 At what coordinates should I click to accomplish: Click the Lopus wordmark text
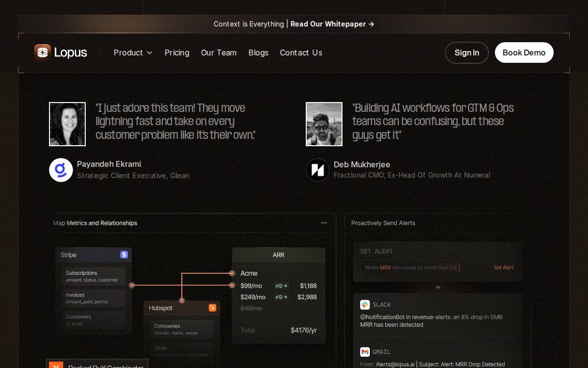click(71, 53)
